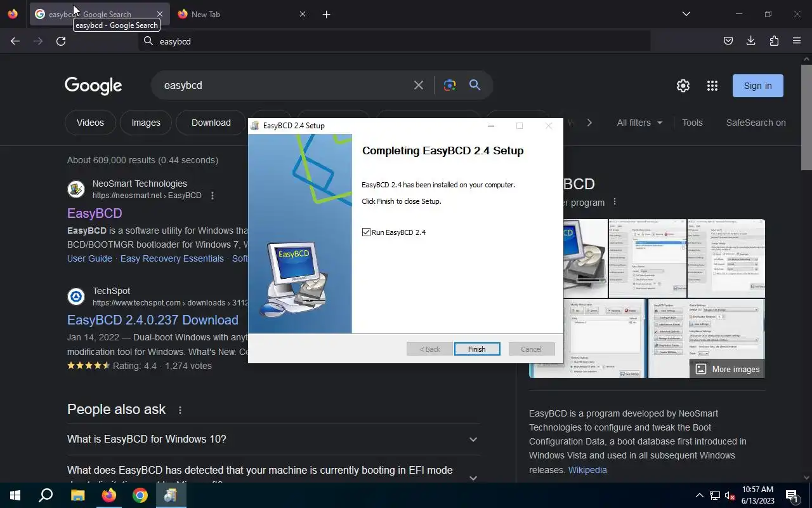Open knowledge panel more options
This screenshot has height=508, width=812.
tap(614, 202)
